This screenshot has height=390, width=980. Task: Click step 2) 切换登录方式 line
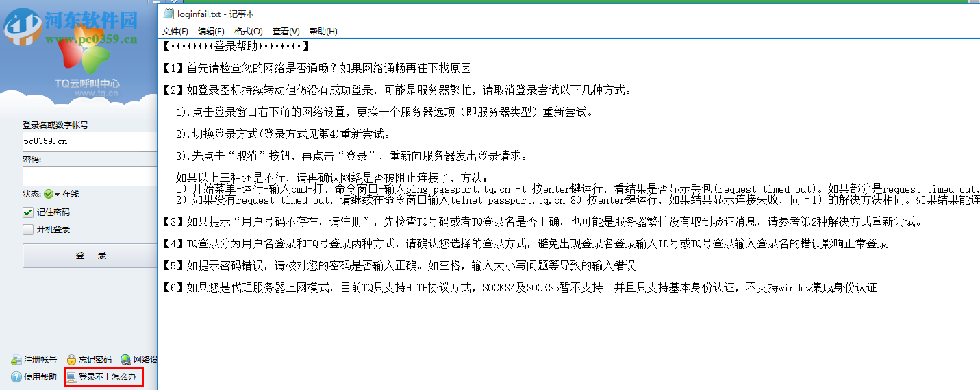[x=284, y=134]
